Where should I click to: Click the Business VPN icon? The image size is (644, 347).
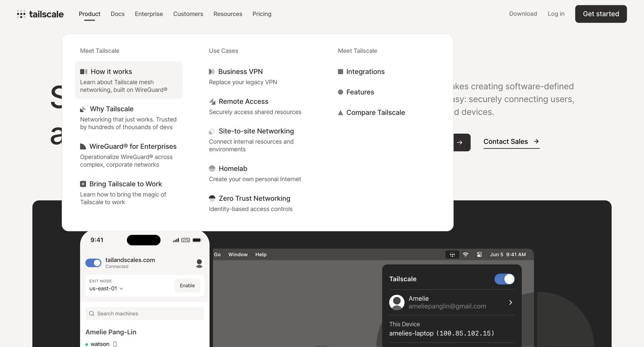[212, 72]
